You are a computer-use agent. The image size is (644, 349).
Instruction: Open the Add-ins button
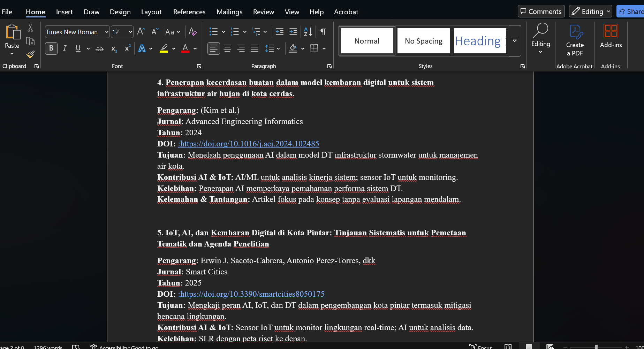pos(611,36)
